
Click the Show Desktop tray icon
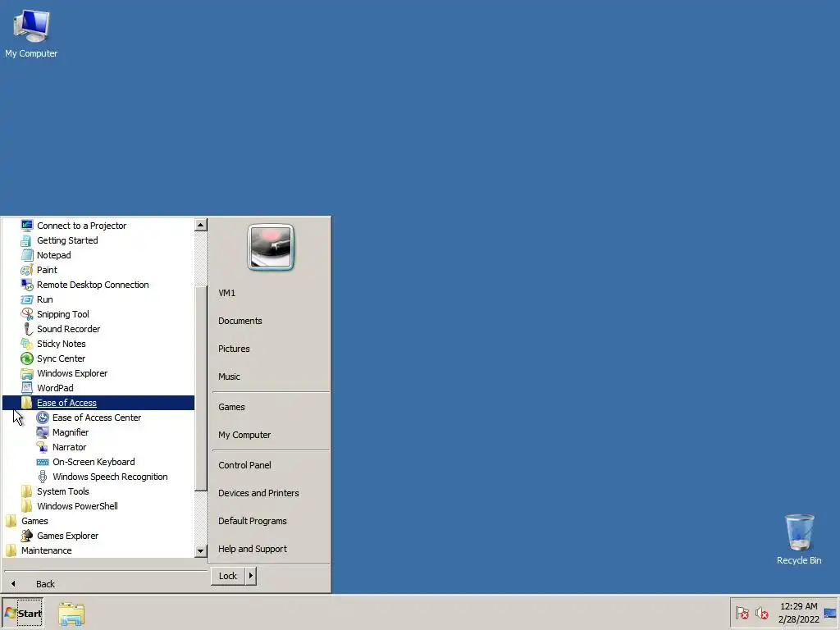click(x=830, y=613)
